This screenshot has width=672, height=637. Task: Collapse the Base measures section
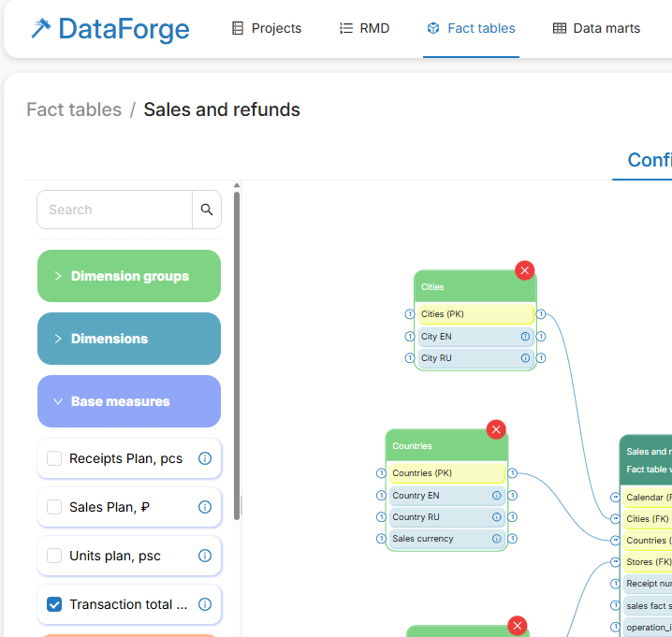point(129,401)
